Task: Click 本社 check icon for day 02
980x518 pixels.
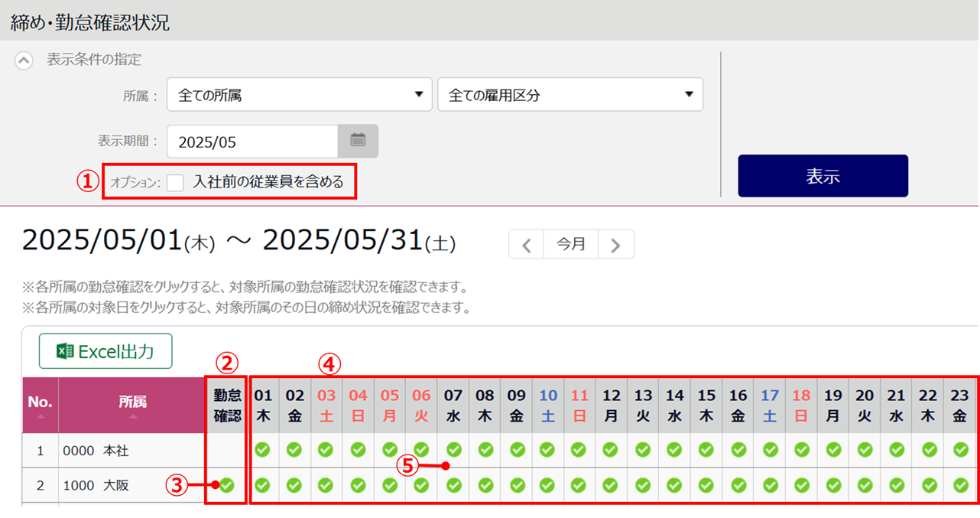Action: coord(294,450)
